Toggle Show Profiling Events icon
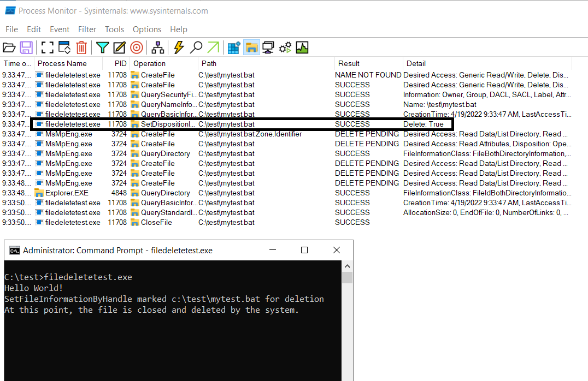Image resolution: width=588 pixels, height=381 pixels. [x=302, y=47]
